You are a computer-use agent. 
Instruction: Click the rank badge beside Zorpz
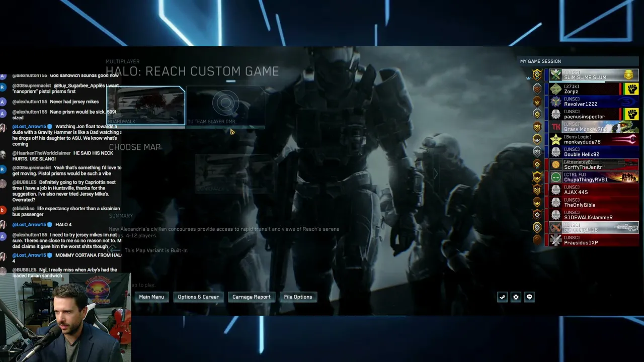coord(537,89)
